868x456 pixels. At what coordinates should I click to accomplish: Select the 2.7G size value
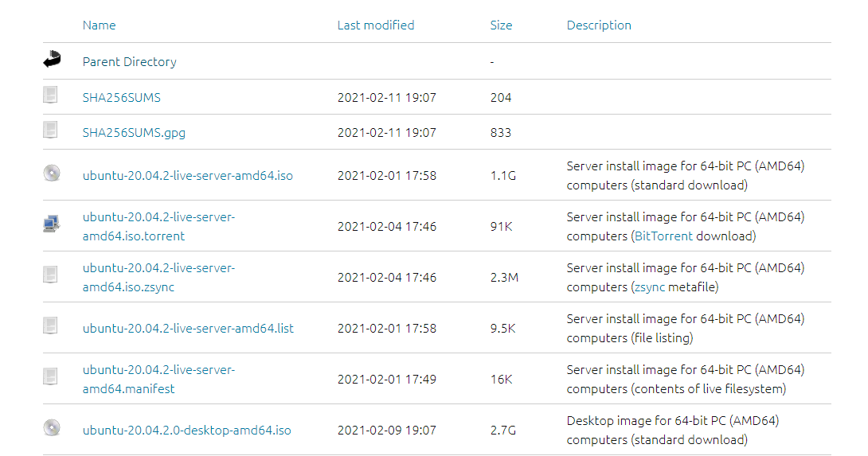(x=503, y=430)
